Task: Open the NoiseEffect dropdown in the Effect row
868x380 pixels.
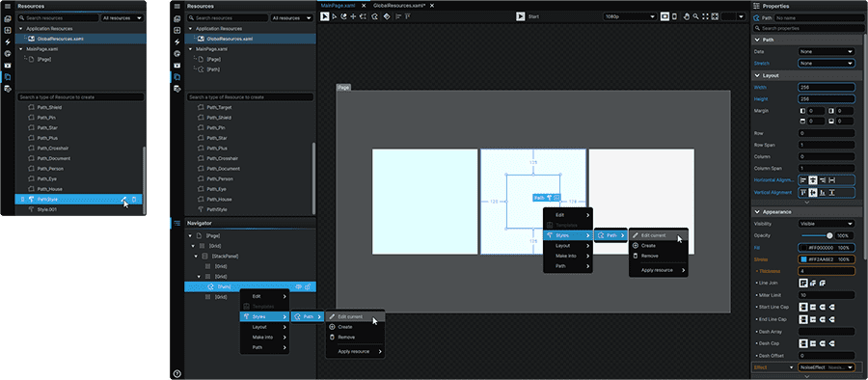Action: pyautogui.click(x=827, y=367)
